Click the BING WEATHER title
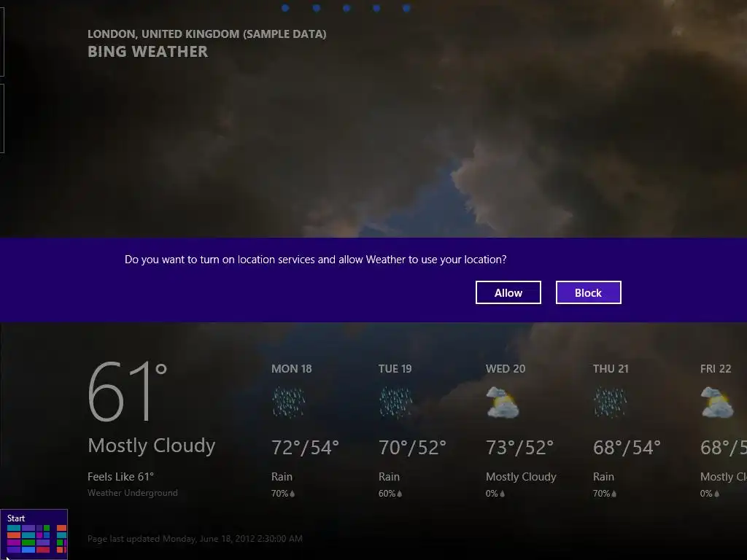Screen dimensions: 747x560 pyautogui.click(x=147, y=52)
